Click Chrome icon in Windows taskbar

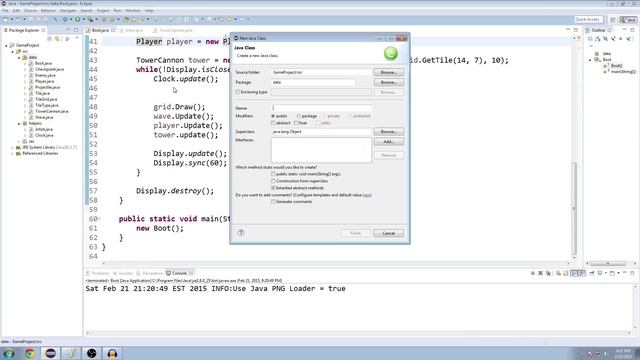[29, 353]
